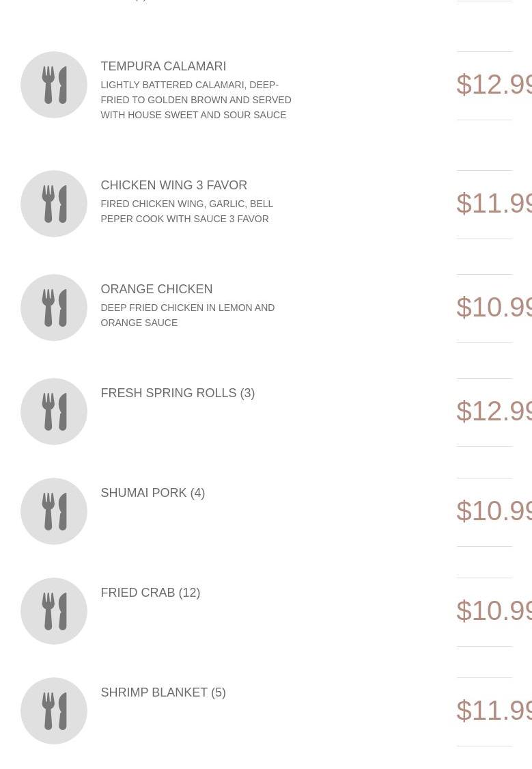Open Fresh Spring Rolls (3) item title
Image resolution: width=532 pixels, height=769 pixels.
pyautogui.click(x=178, y=393)
